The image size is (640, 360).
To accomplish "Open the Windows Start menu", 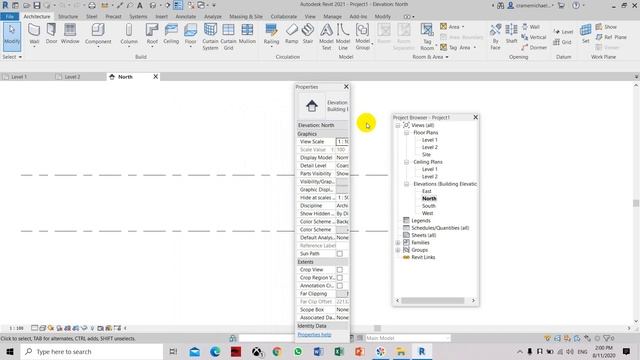I will [10, 352].
